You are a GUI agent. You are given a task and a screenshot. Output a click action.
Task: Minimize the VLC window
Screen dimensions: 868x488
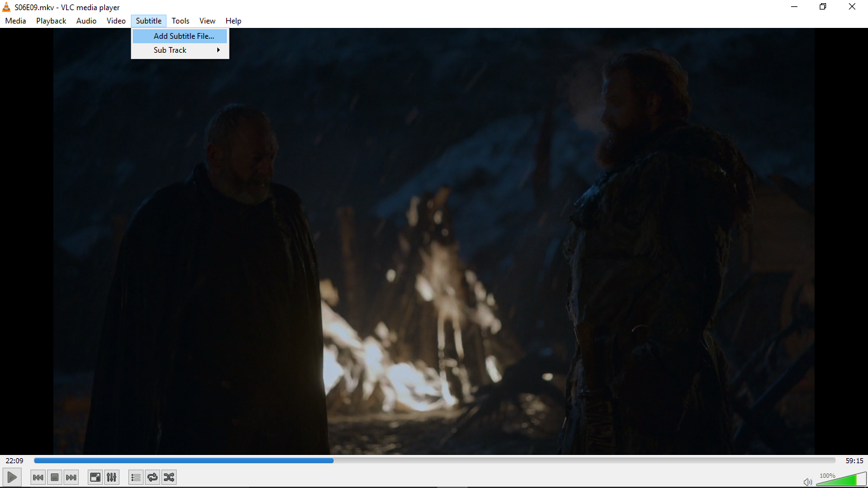point(794,7)
